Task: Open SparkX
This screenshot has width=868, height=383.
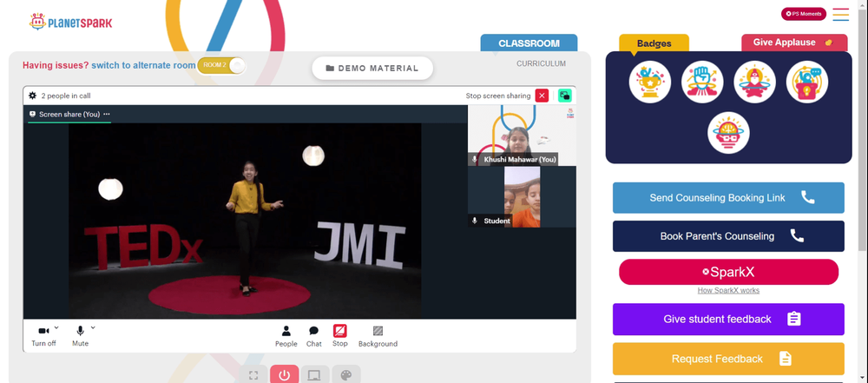Action: (x=728, y=272)
